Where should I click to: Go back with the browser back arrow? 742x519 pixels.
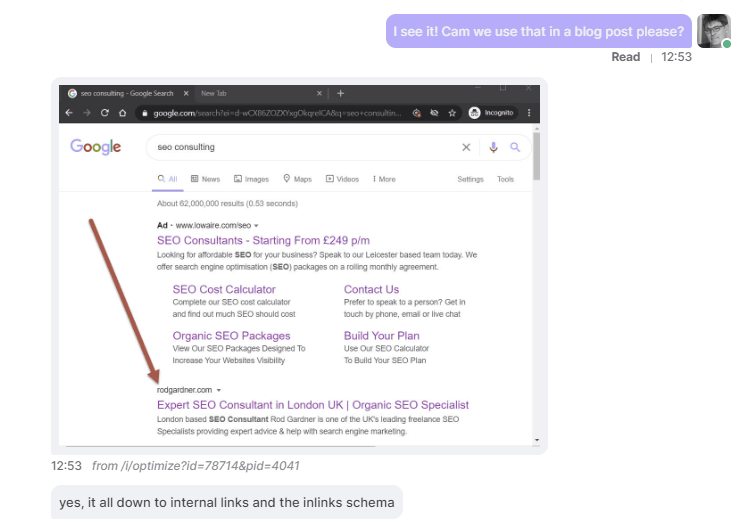click(x=69, y=113)
